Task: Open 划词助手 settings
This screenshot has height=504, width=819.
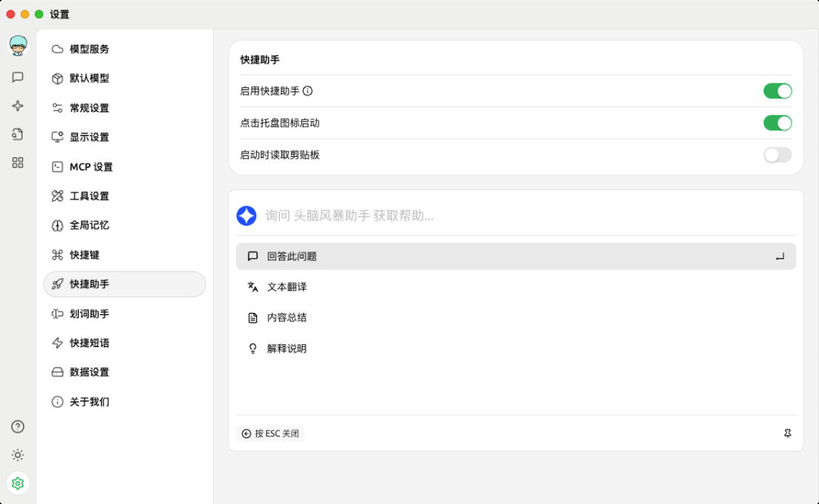Action: [124, 314]
